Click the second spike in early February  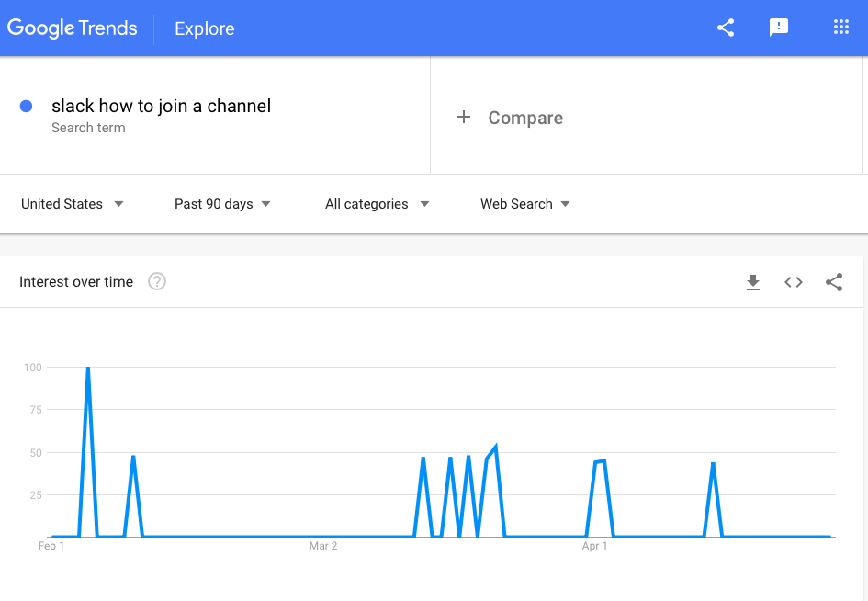(133, 458)
